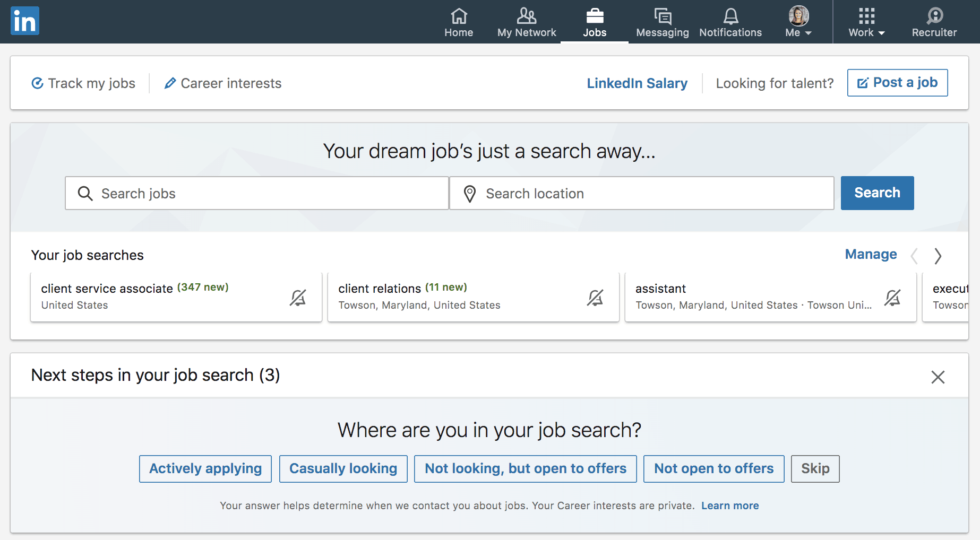Image resolution: width=980 pixels, height=540 pixels.
Task: Show next saved job searches arrow
Action: (938, 256)
